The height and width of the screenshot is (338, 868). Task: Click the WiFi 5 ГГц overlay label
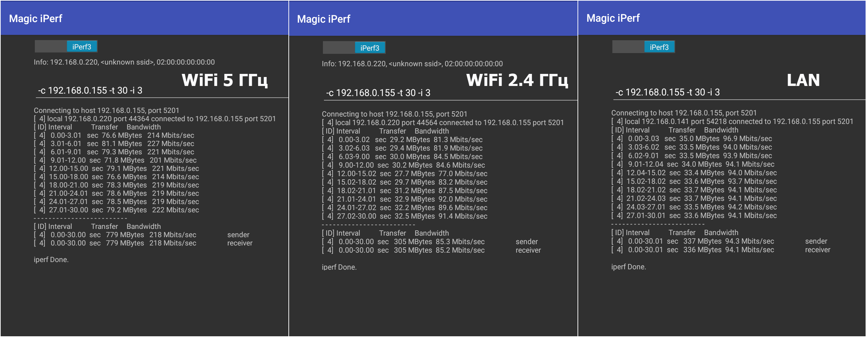[225, 80]
